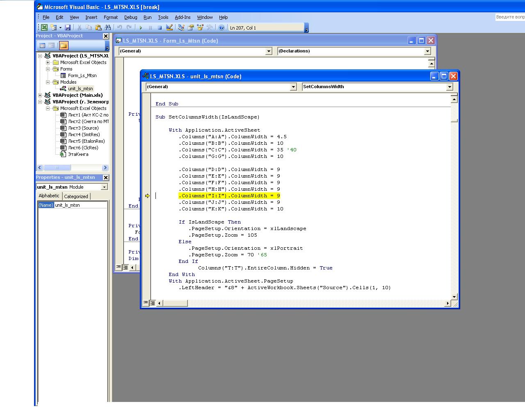525x420 pixels.
Task: Expand the VBAProject (Main.xls) node
Action: pyautogui.click(x=40, y=95)
